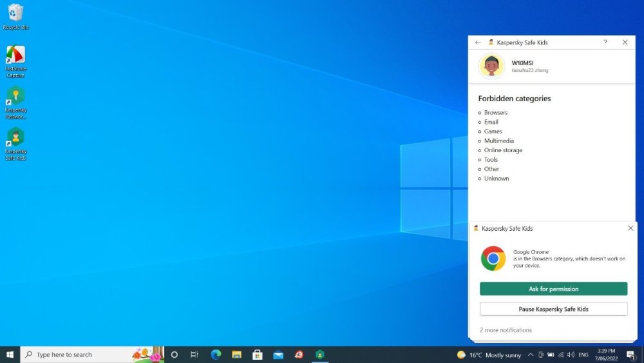Close the Kaspersky Safe Kids window
The height and width of the screenshot is (363, 644).
pos(625,43)
